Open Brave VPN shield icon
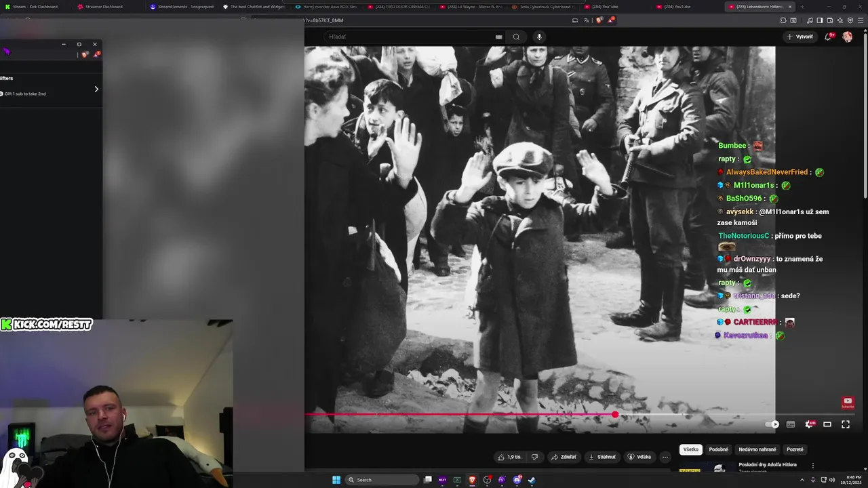 coord(850,20)
